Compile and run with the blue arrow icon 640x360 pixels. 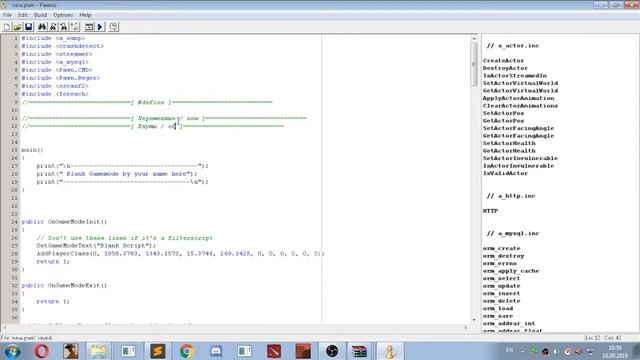point(100,27)
